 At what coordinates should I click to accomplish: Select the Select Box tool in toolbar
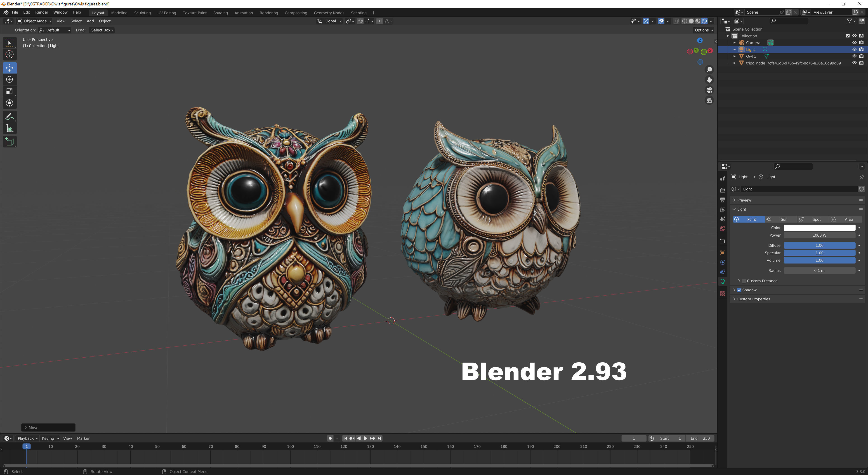pos(9,43)
